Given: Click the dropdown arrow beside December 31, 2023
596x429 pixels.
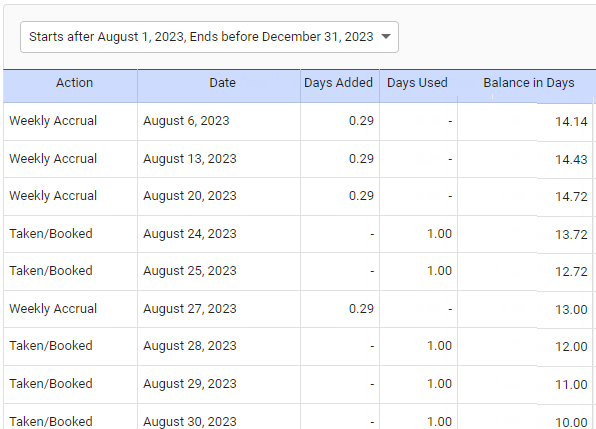Looking at the screenshot, I should tap(386, 37).
